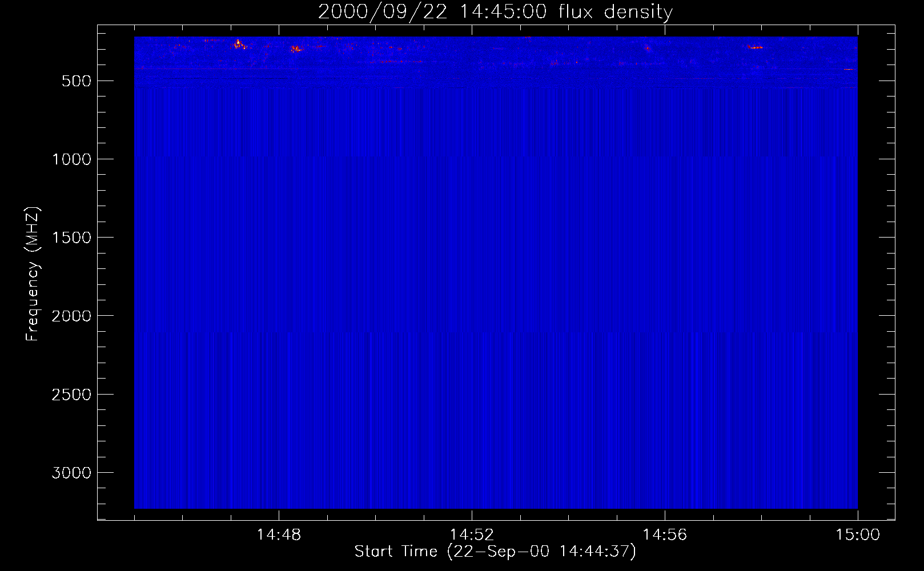Click the 'Start Time (22-Sep-00 14:44:37)' axis title

(495, 552)
